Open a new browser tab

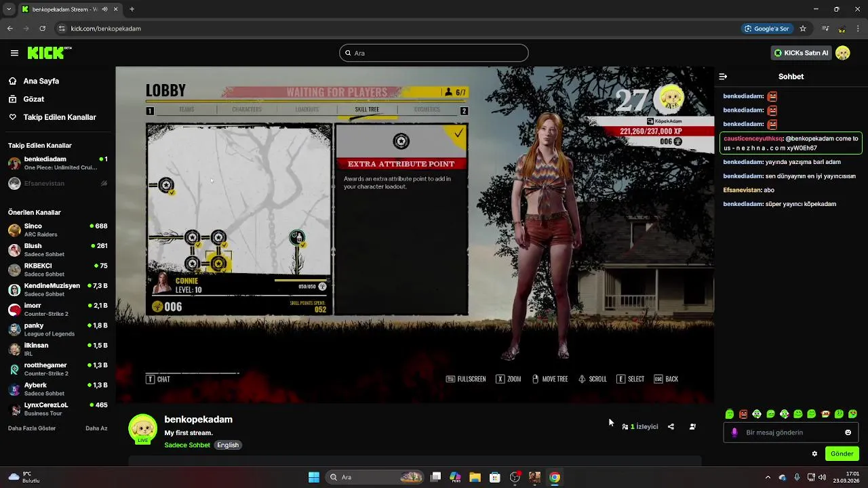tap(132, 9)
